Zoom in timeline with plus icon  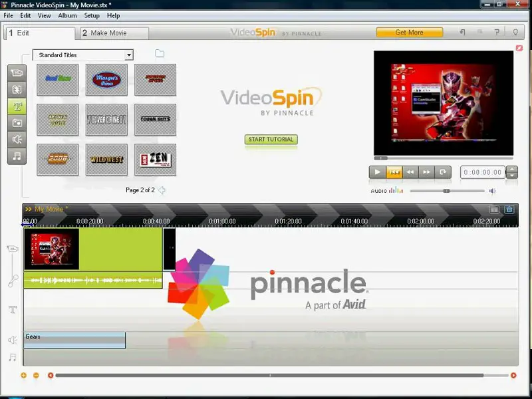(23, 375)
